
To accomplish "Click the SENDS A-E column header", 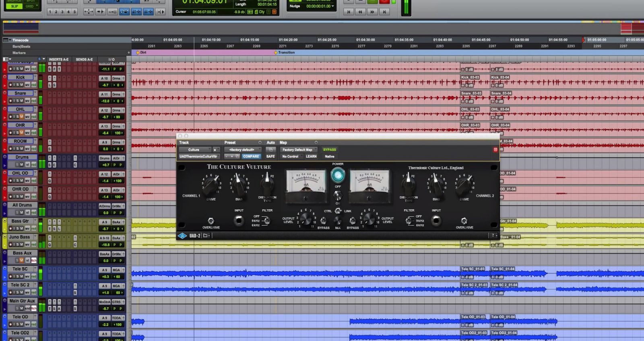I will pos(84,59).
